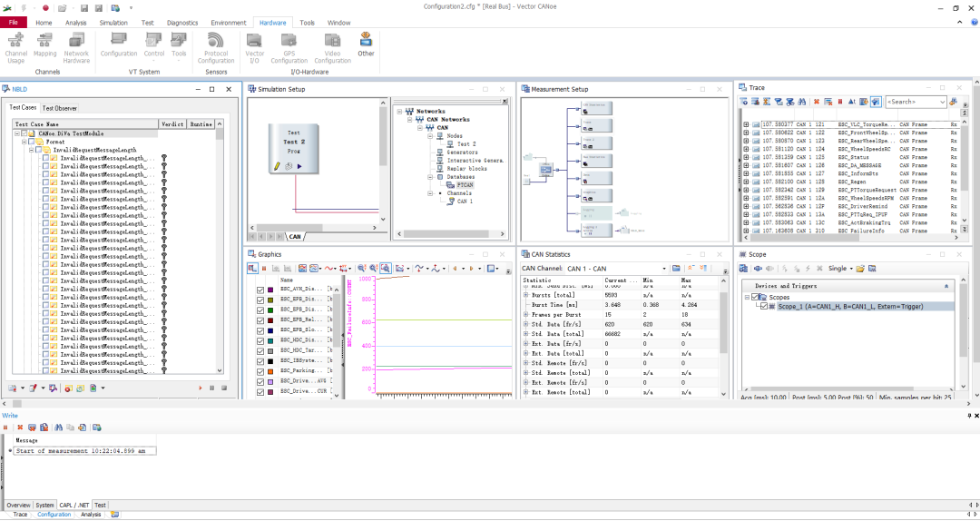Image resolution: width=980 pixels, height=521 pixels.
Task: Open GPS Configuration
Action: (289, 48)
